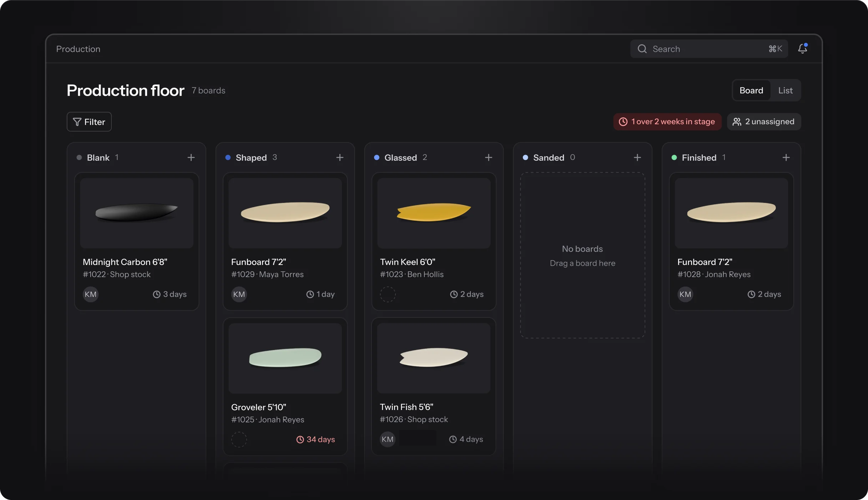The image size is (868, 500).
Task: Click the "7 boards" count label
Action: (x=208, y=91)
